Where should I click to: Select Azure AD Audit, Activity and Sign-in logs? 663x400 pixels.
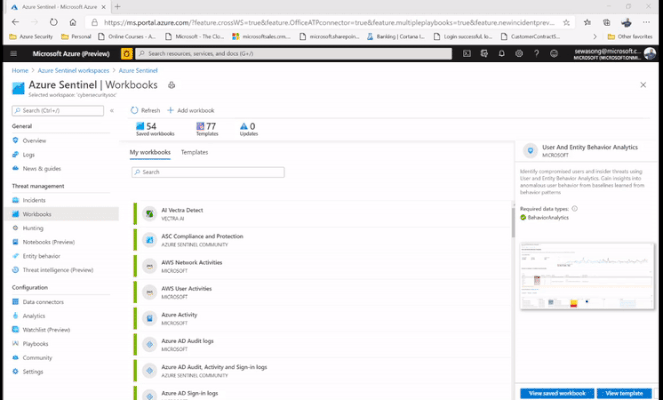(322, 371)
